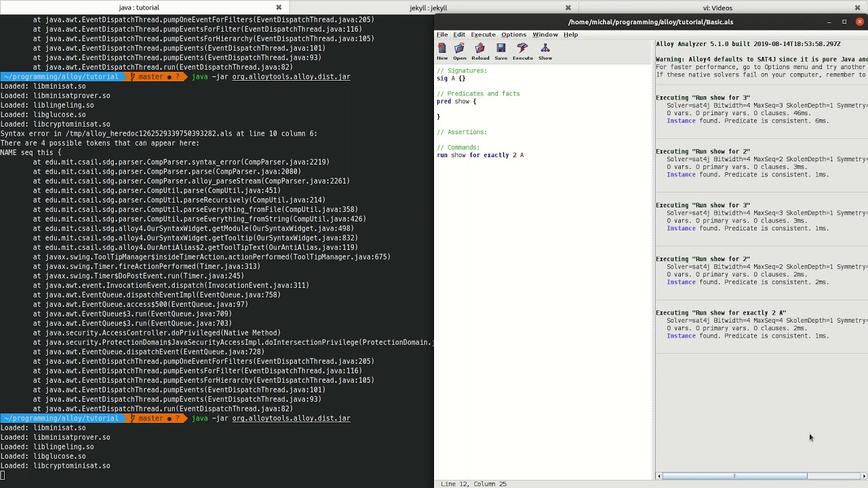Open the Execute menu in Alloy
The width and height of the screenshot is (868, 488).
pos(484,35)
